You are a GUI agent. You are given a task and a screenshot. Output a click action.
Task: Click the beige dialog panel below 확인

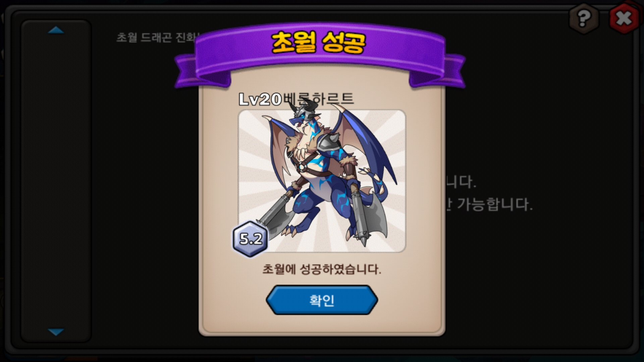pos(322,324)
